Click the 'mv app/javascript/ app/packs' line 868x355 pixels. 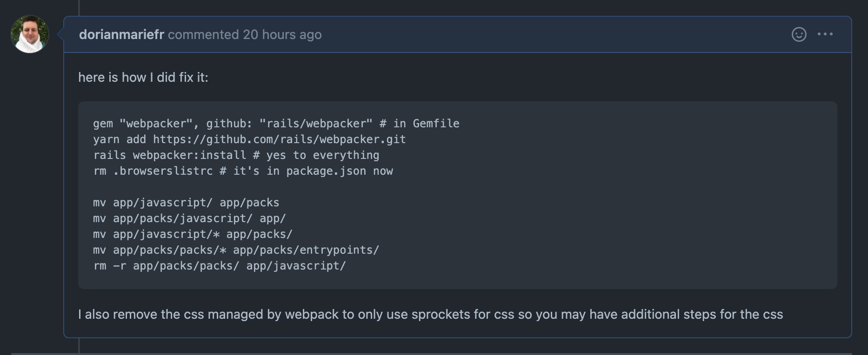pos(186,203)
